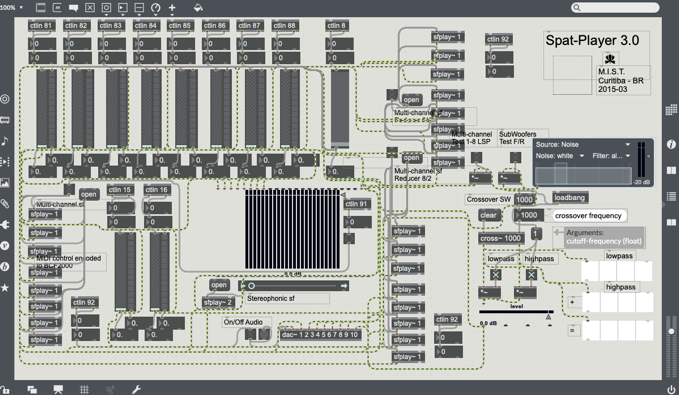Click the comment box toolbar item
This screenshot has width=679, height=395.
73,7
